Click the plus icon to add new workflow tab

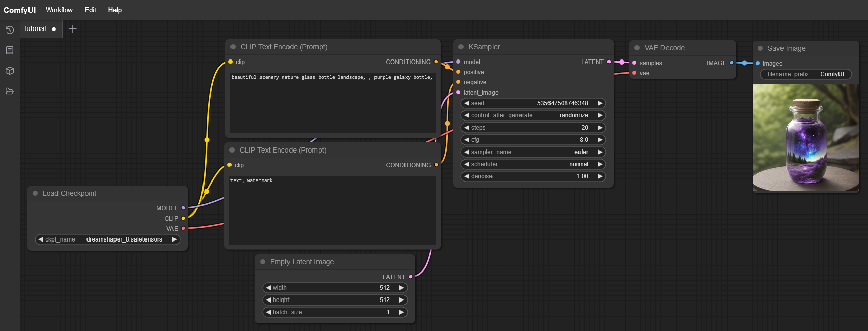coord(73,29)
